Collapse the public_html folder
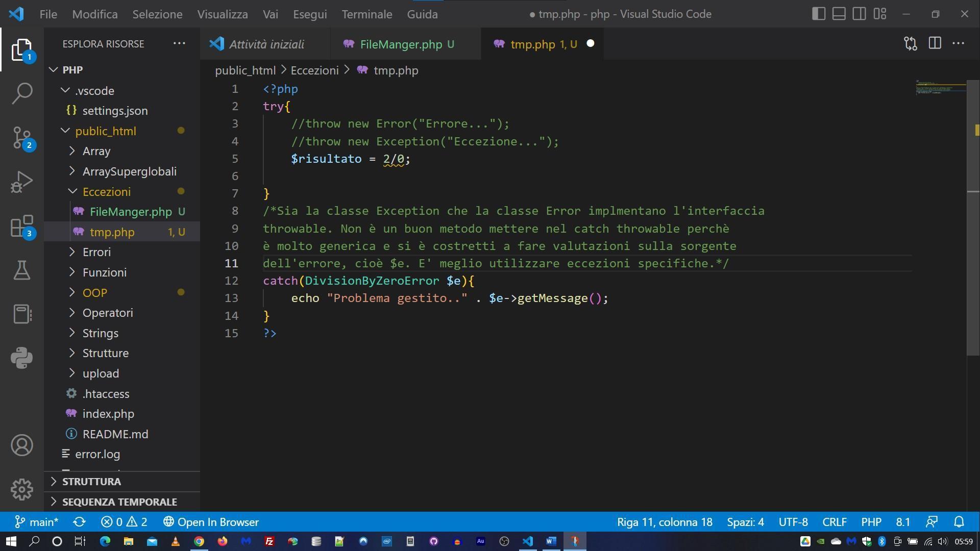The height and width of the screenshot is (551, 980). pyautogui.click(x=65, y=131)
